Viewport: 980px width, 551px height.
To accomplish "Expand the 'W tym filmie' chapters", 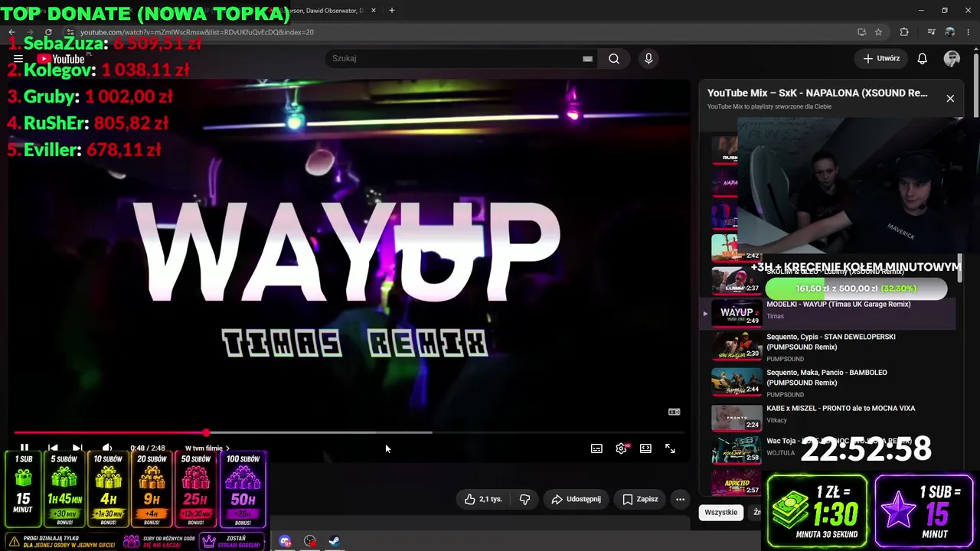I will click(207, 448).
